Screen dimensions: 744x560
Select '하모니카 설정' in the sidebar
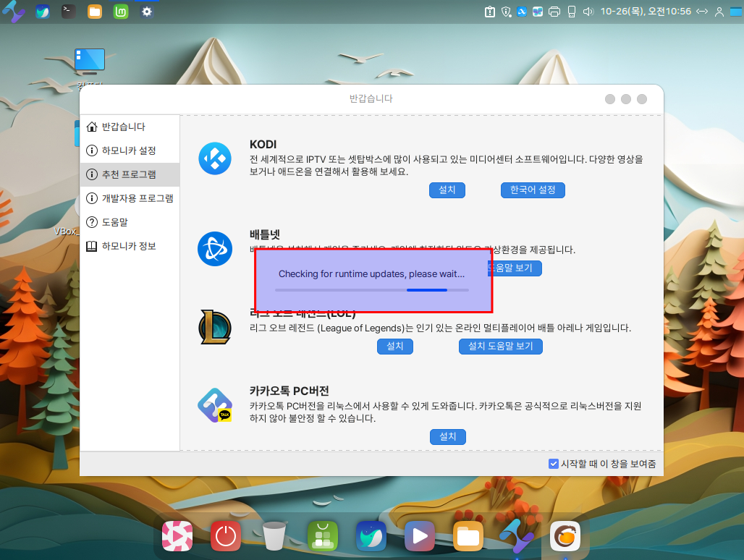coord(128,150)
